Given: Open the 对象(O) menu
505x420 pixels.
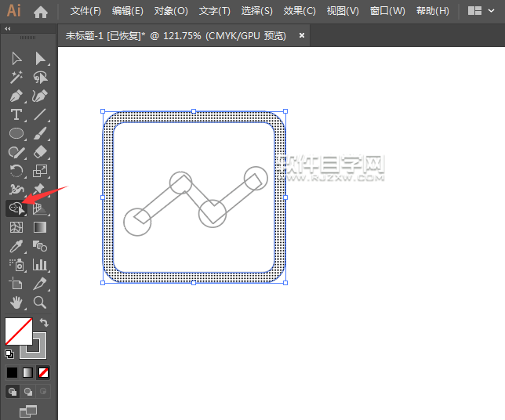Looking at the screenshot, I should (x=171, y=11).
